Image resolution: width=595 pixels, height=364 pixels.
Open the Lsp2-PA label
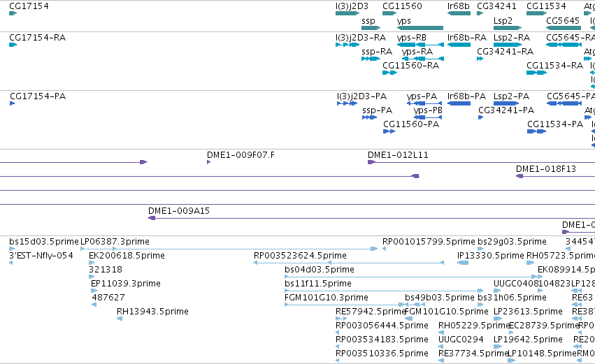pos(511,96)
